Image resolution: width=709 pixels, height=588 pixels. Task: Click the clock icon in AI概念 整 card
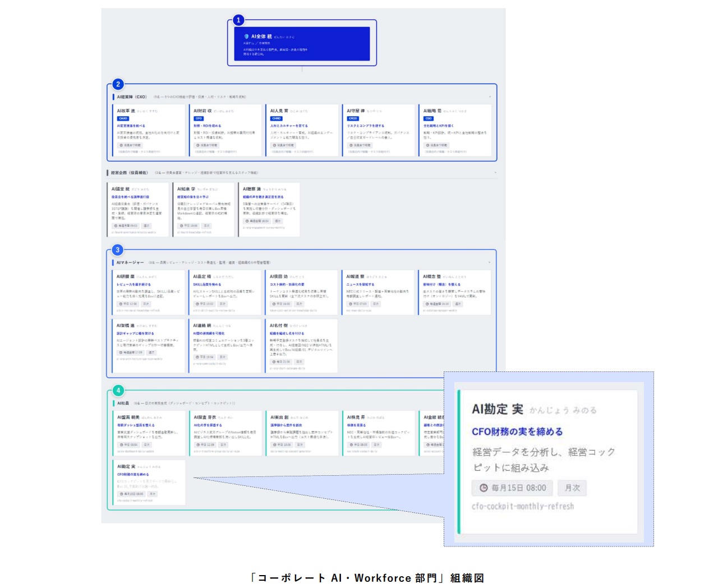[427, 304]
